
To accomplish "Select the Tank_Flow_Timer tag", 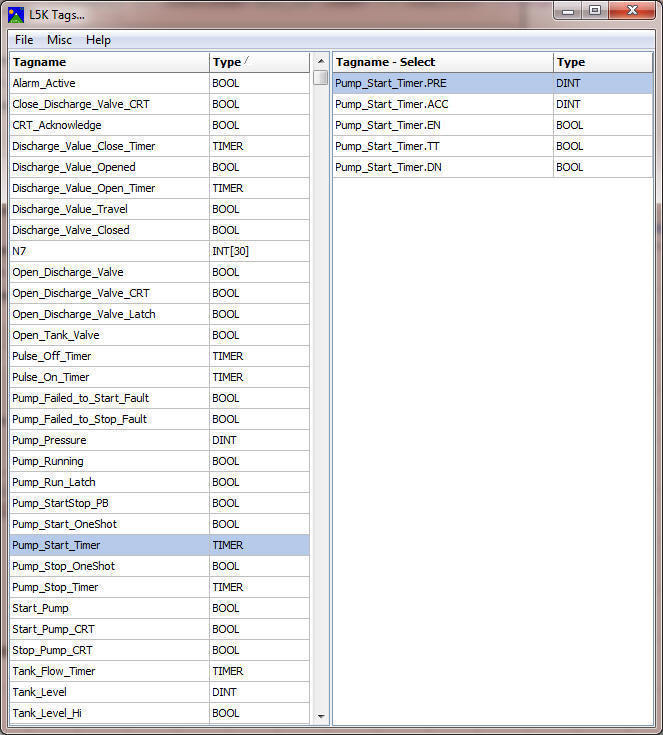I will (x=159, y=671).
